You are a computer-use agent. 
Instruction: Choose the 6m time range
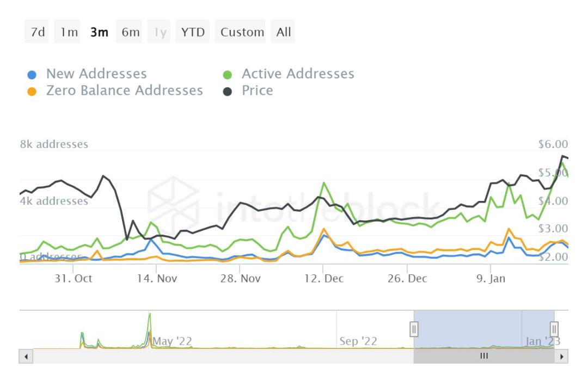tap(131, 32)
